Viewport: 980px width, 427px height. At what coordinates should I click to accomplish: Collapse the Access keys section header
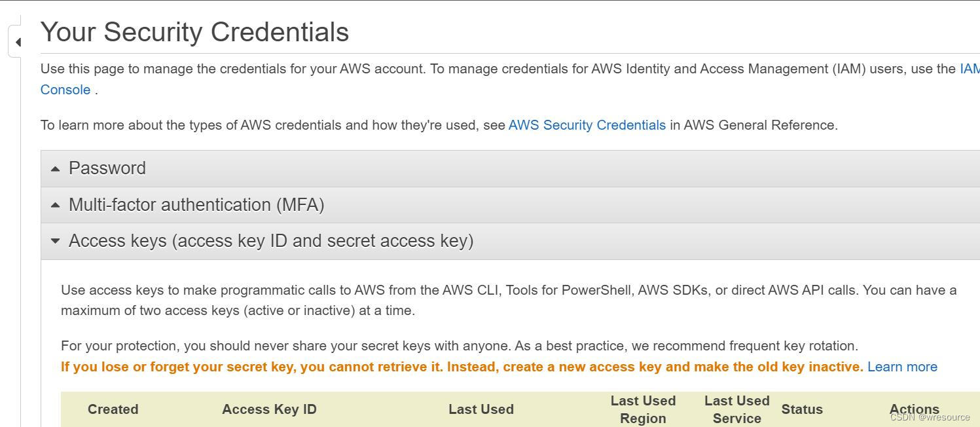(x=271, y=241)
